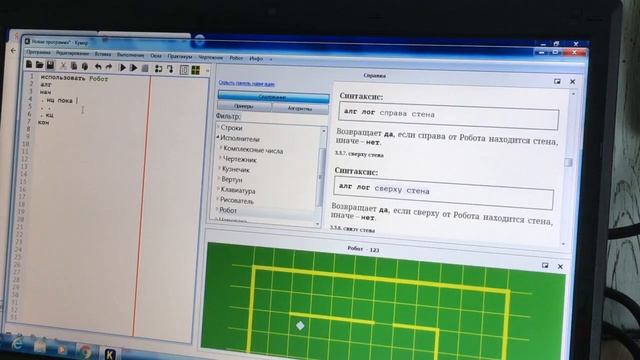Toggle the Robot field window icon
Screen dimensions: 640x360
(x=196, y=70)
